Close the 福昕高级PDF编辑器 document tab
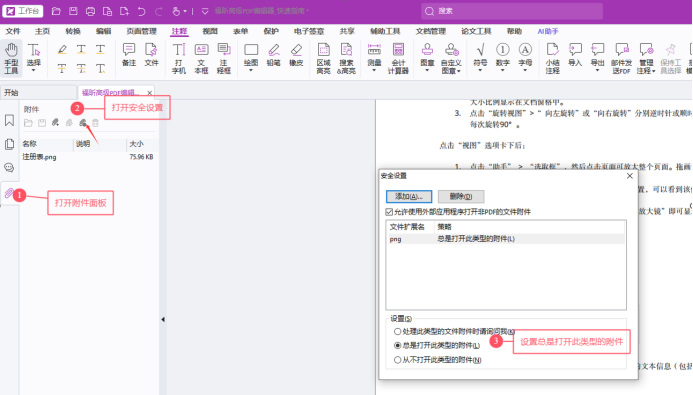Screen dimensions: 693x395 (x=150, y=93)
